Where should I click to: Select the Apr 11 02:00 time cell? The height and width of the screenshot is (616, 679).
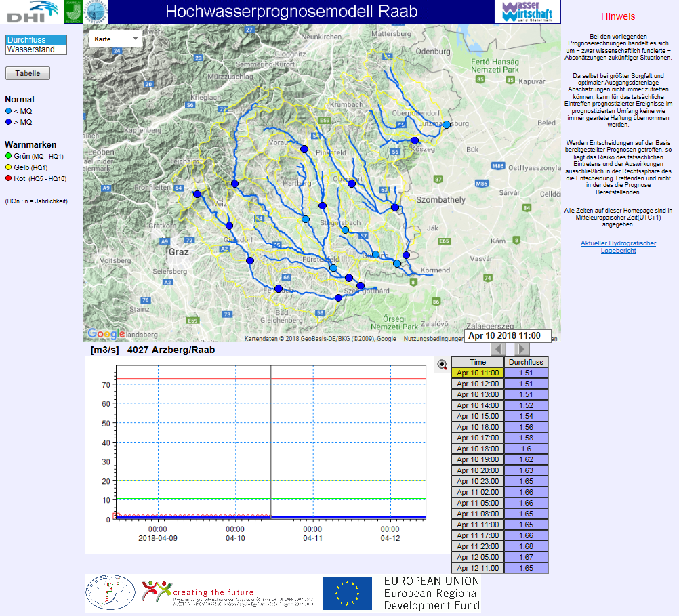point(478,492)
